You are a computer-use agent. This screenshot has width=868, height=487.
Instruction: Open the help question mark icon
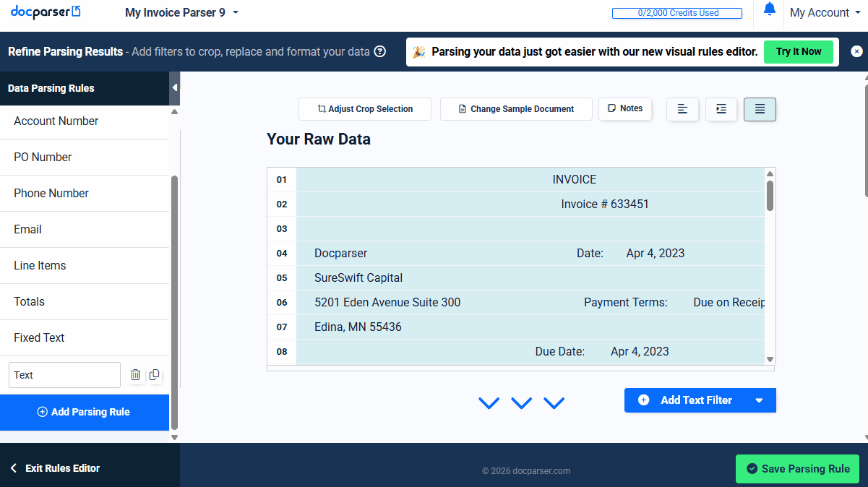[379, 52]
